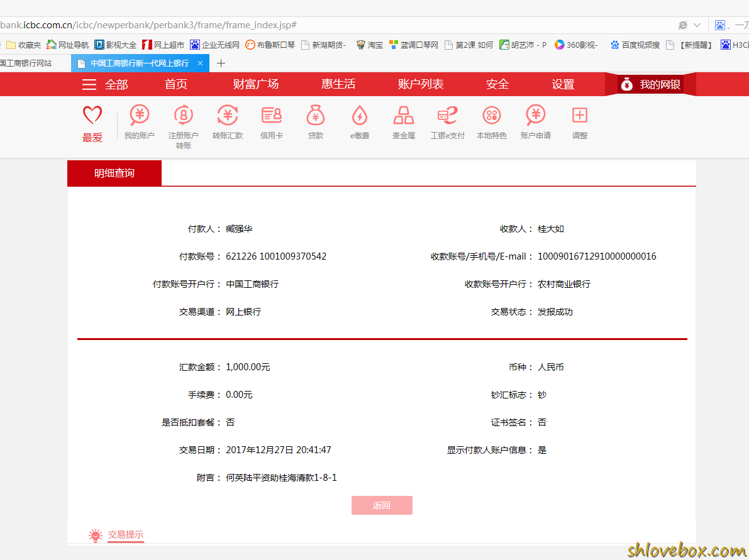Click the 返回 button

pos(382,505)
